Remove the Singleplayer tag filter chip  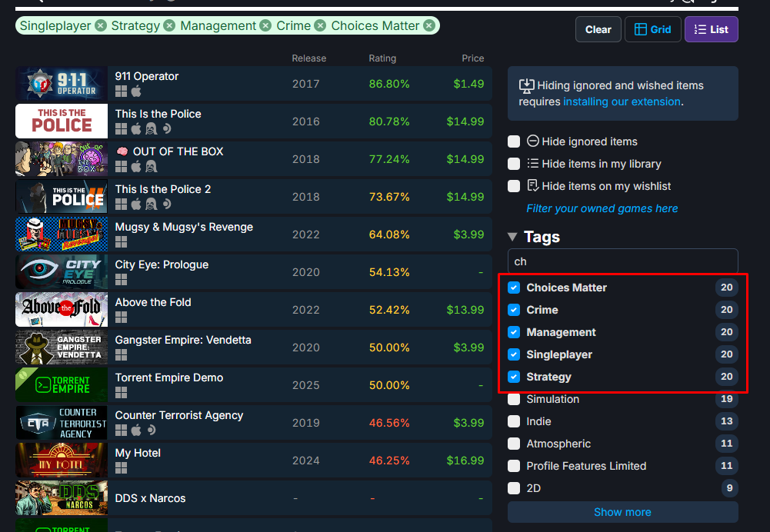101,25
